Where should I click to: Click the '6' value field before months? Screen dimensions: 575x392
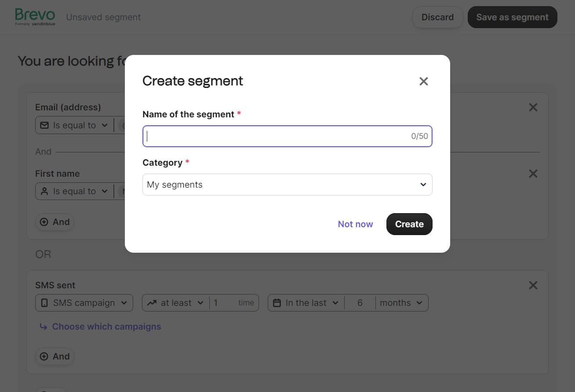360,302
